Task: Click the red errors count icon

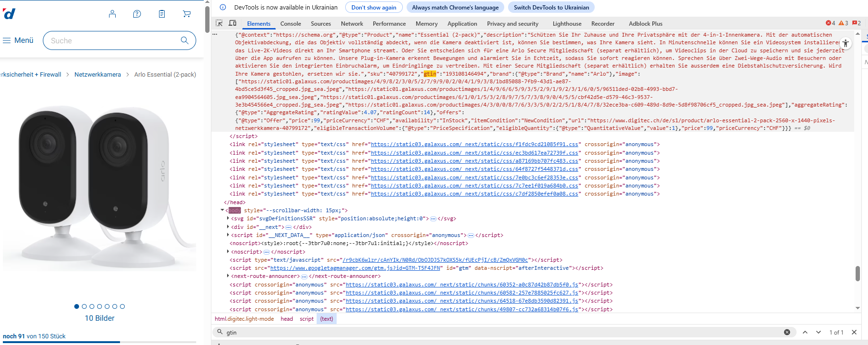Action: (x=830, y=23)
